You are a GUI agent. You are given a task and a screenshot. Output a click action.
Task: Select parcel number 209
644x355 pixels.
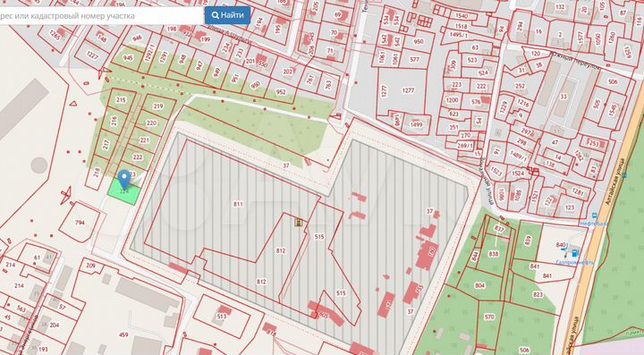coord(90,266)
